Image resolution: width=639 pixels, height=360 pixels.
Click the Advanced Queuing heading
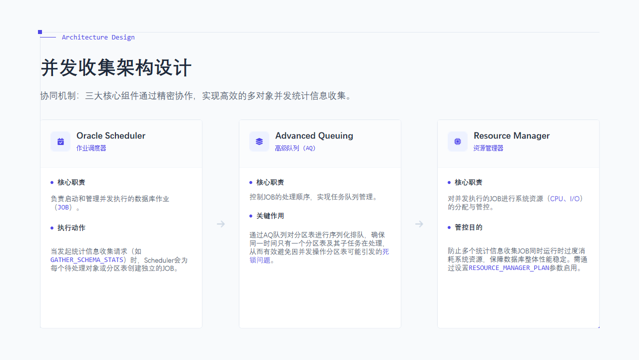click(x=314, y=135)
